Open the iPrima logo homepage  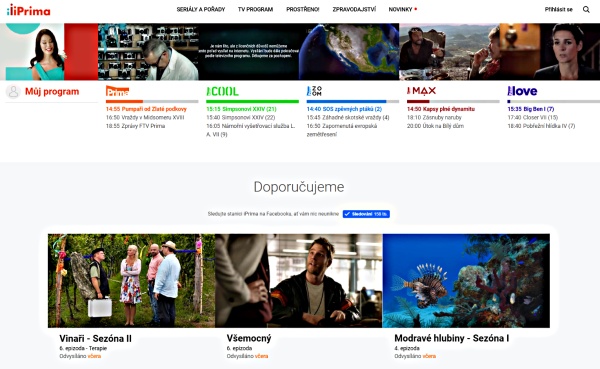pyautogui.click(x=29, y=10)
